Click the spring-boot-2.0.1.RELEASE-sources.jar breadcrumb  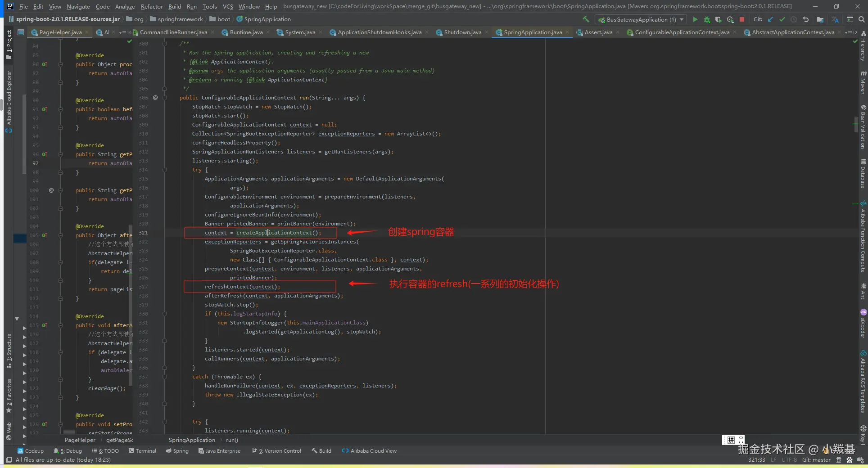68,19
